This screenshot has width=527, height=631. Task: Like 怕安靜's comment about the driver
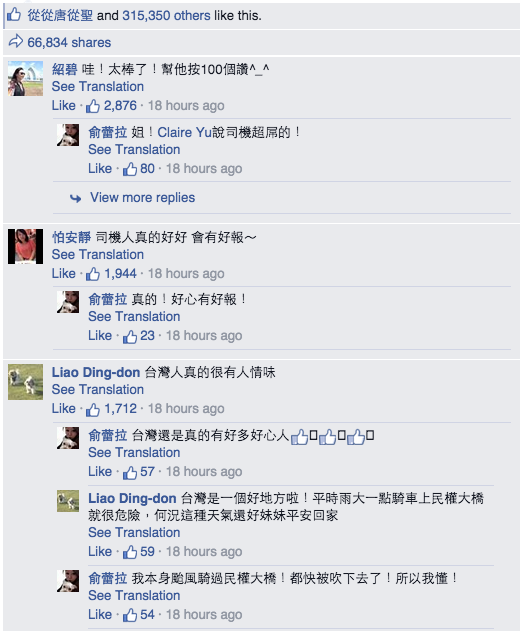63,273
